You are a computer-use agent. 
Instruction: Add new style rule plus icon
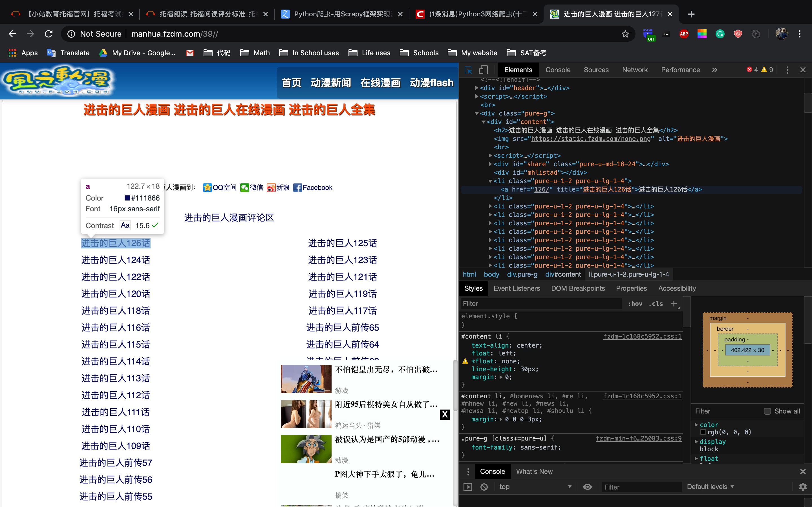pyautogui.click(x=673, y=304)
